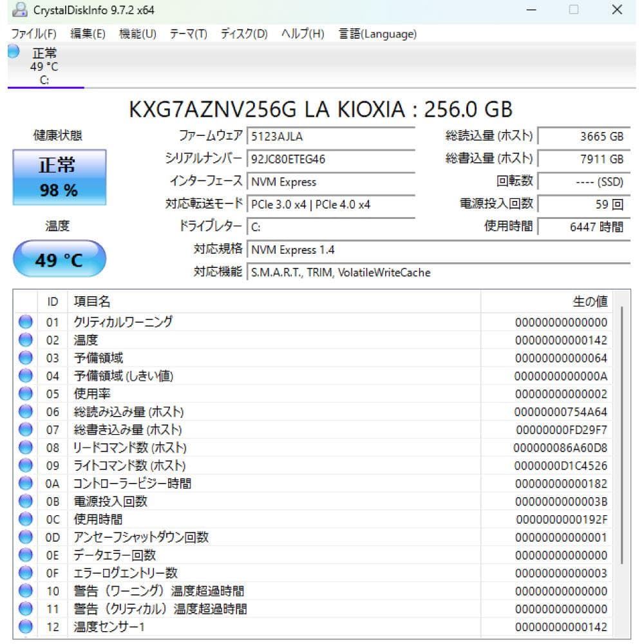Click the 生の値 column header
Viewport: 644px width, 644px height.
coord(546,301)
